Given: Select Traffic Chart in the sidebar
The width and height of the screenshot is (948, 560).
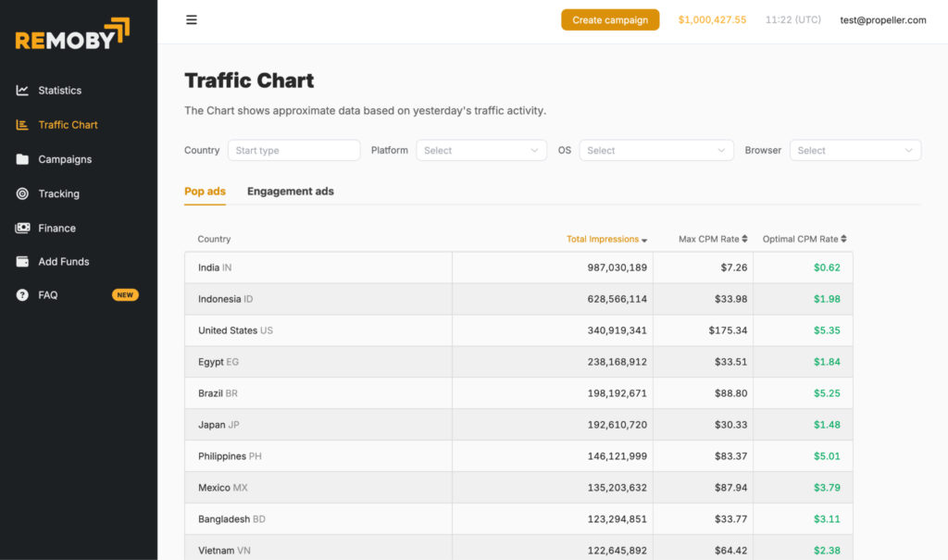Looking at the screenshot, I should (x=68, y=125).
